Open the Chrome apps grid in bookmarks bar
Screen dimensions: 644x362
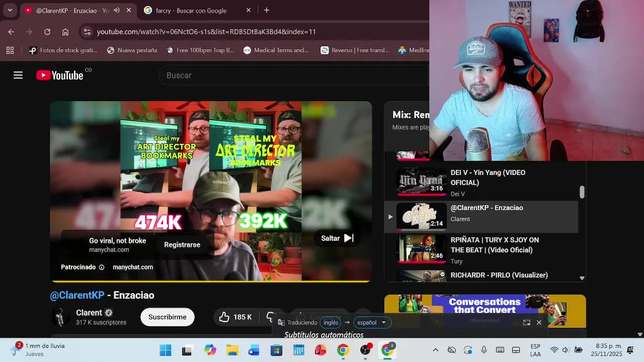pos(10,50)
